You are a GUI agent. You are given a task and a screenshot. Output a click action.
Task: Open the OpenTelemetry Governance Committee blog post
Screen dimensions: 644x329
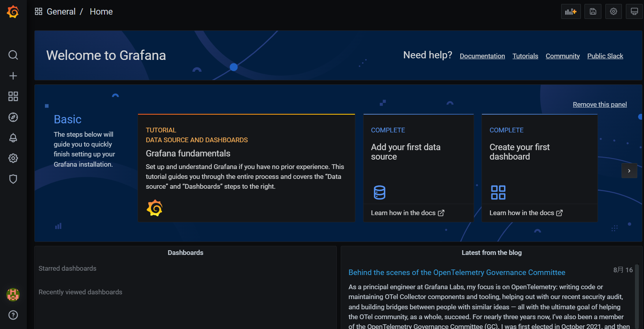(457, 272)
